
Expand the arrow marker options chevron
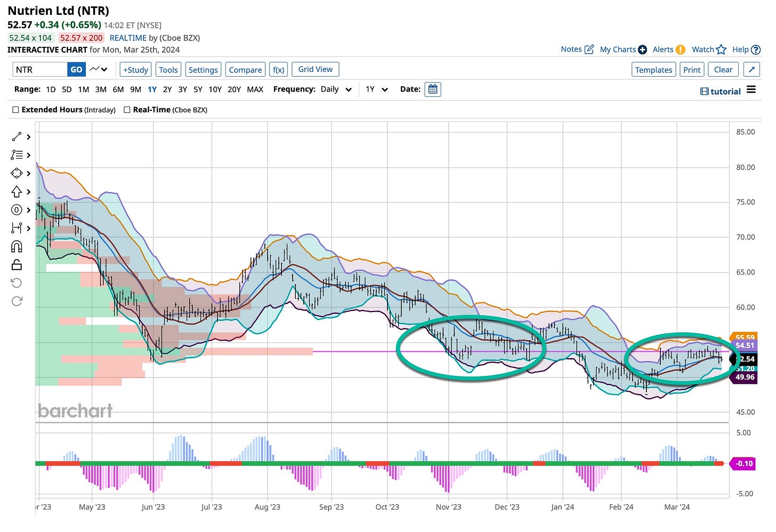click(29, 192)
